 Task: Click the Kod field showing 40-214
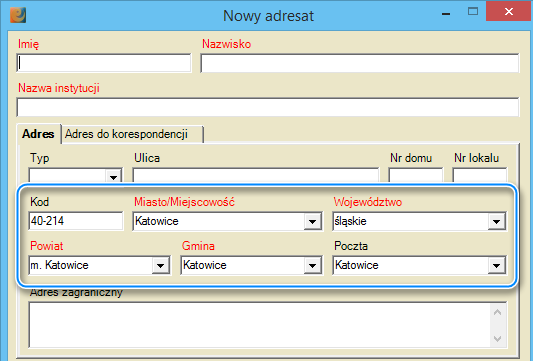[76, 221]
